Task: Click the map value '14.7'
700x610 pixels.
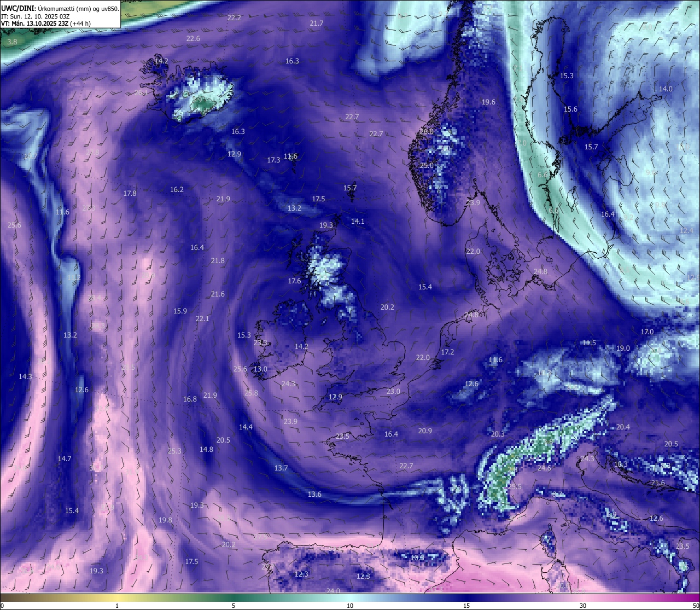Action: pos(65,458)
